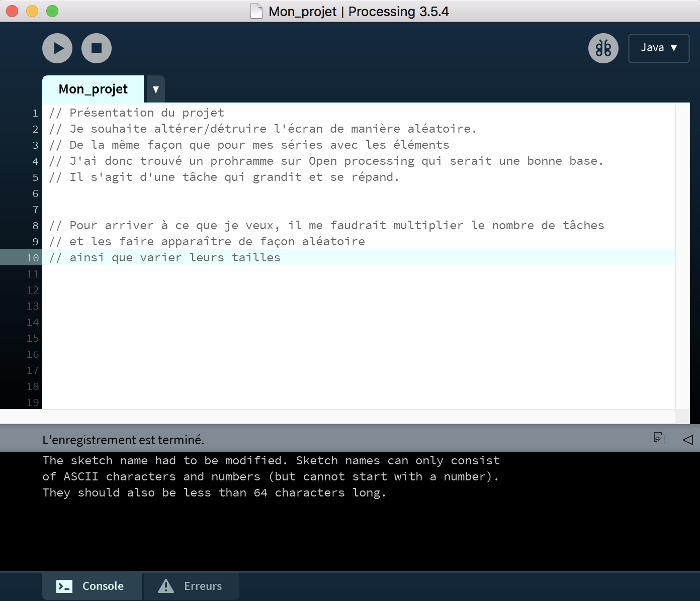Click the word "prohramme" on line 4

click(x=242, y=161)
